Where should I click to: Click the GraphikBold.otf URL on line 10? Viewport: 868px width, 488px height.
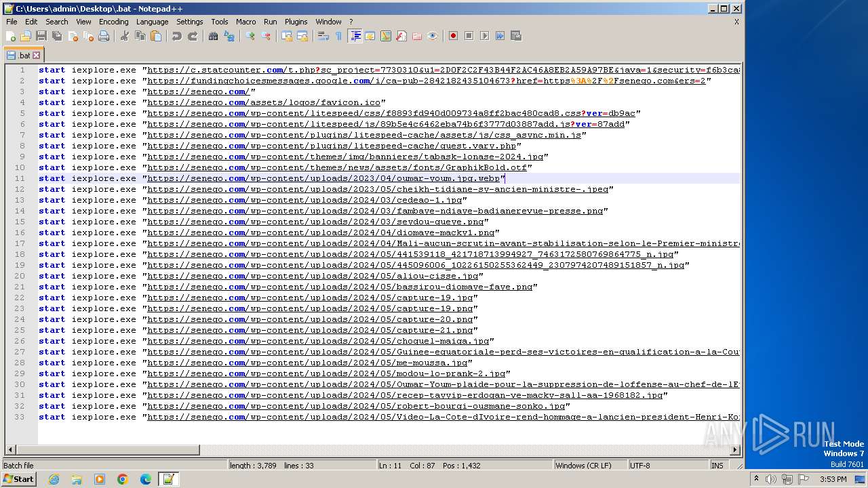(337, 167)
